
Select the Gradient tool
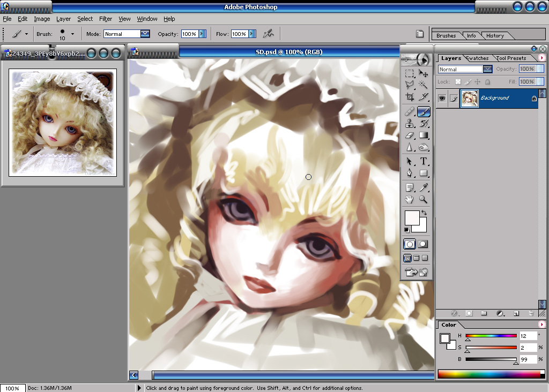click(x=424, y=135)
